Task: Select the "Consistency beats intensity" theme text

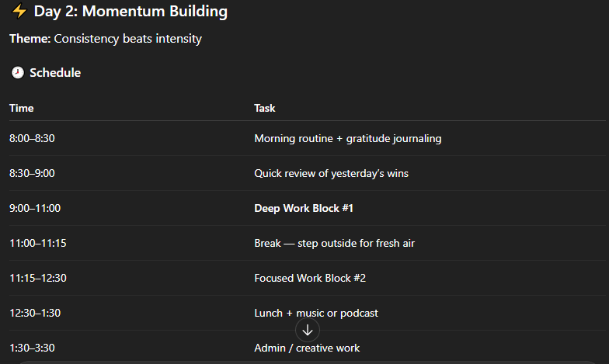Action: [x=128, y=39]
